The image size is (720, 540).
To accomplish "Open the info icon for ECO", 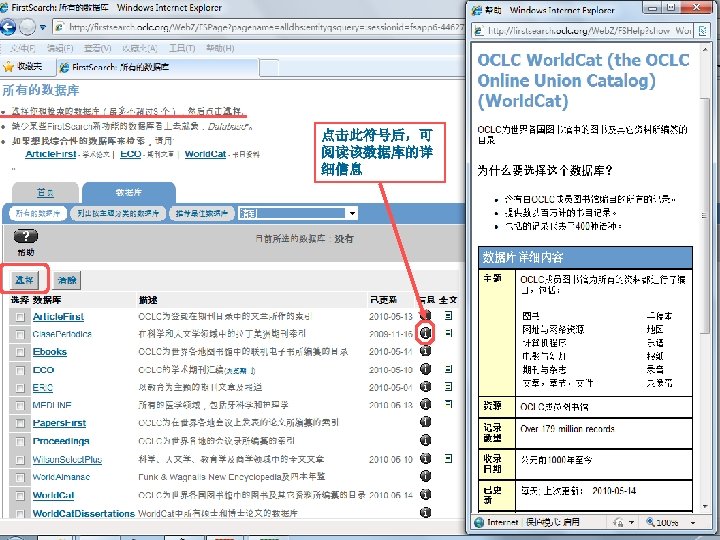I will (x=426, y=369).
